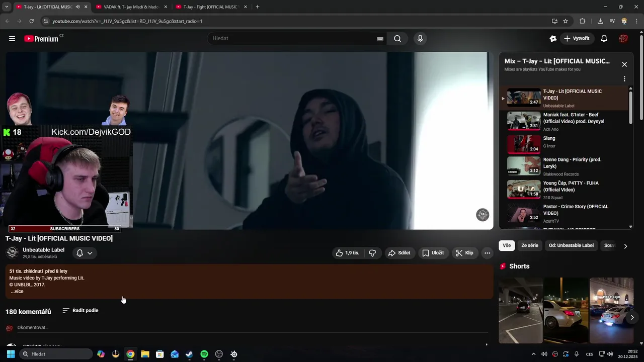Select the Ze série filter chip
The height and width of the screenshot is (362, 644).
(530, 246)
